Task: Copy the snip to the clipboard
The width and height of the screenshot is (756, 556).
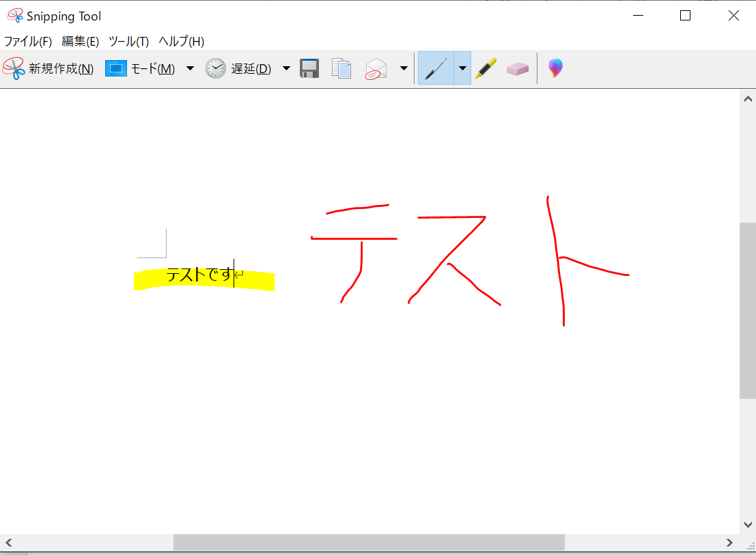Action: click(341, 68)
